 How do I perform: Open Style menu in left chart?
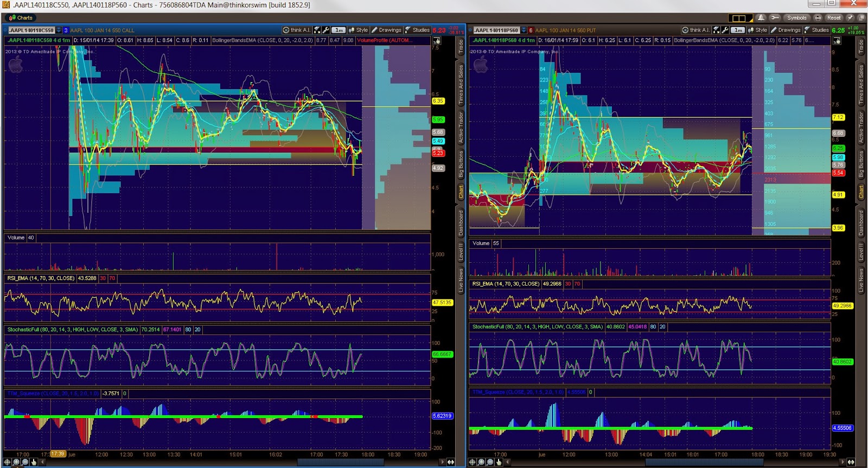[x=358, y=30]
